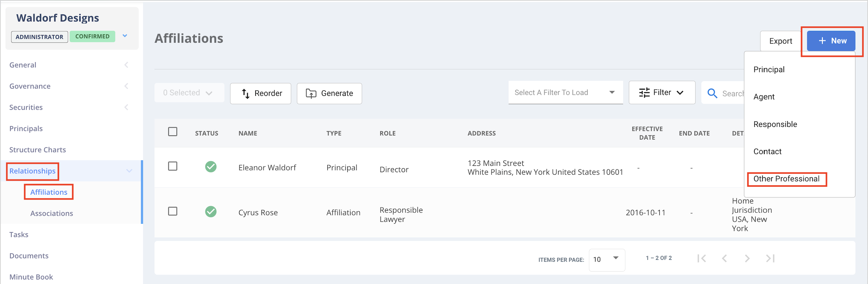
Task: Expand the Governance sidebar section
Action: click(126, 86)
